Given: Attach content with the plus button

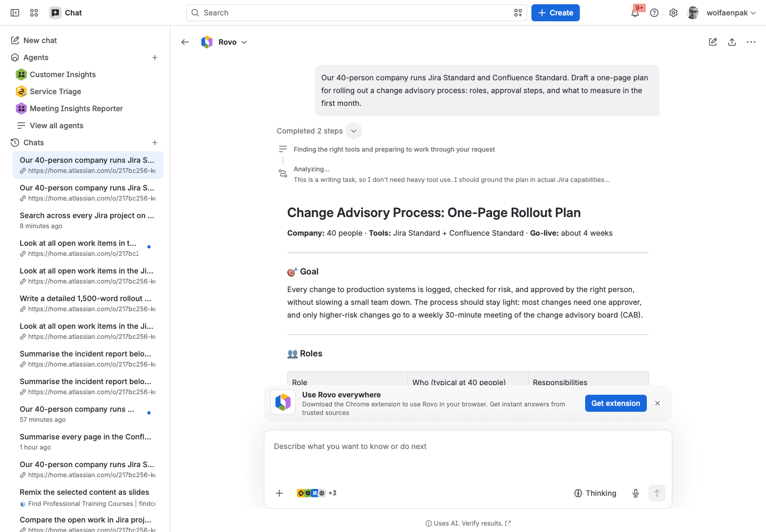Looking at the screenshot, I should tap(279, 493).
